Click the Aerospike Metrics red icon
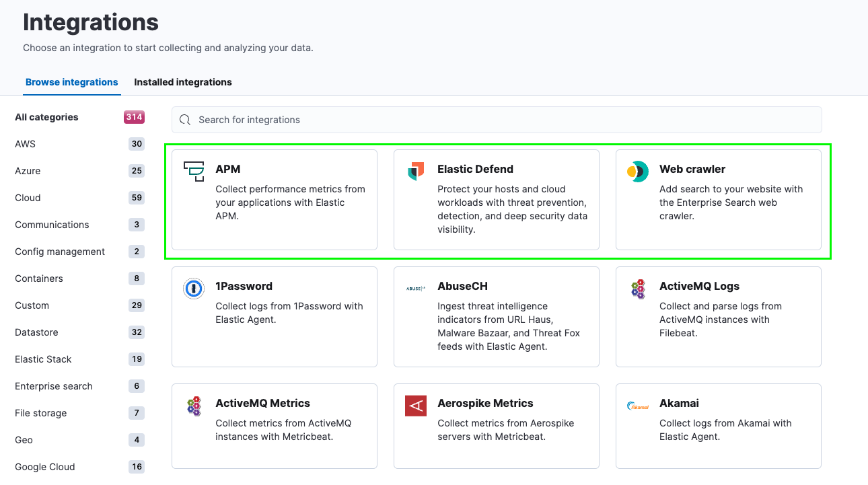 click(x=416, y=406)
